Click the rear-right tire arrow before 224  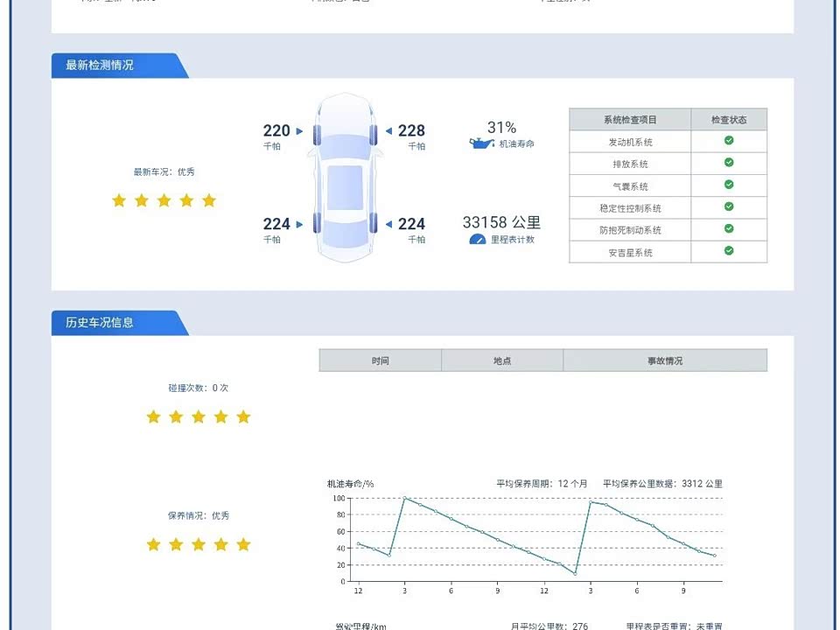point(388,224)
